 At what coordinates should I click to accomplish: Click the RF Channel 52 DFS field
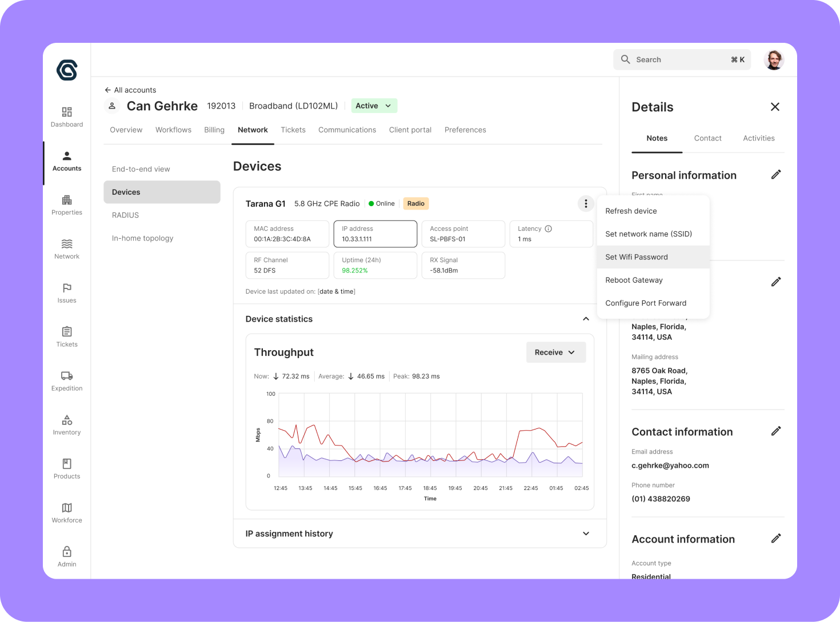[x=287, y=266]
